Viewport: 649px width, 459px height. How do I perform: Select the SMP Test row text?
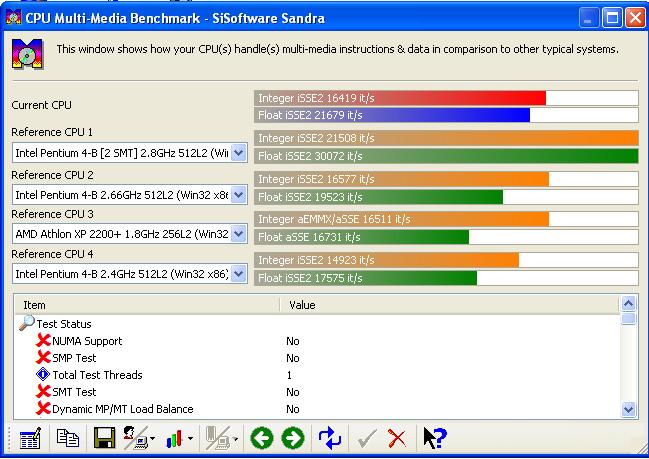(x=74, y=358)
